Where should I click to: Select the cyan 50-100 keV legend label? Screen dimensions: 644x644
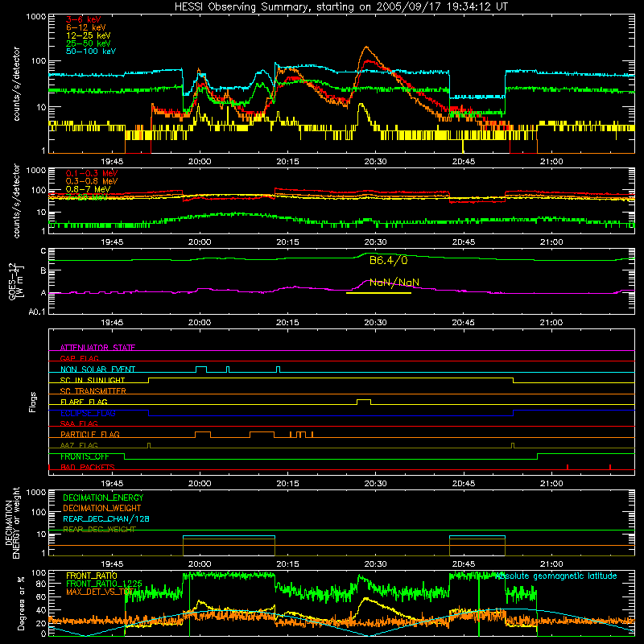pyautogui.click(x=91, y=51)
